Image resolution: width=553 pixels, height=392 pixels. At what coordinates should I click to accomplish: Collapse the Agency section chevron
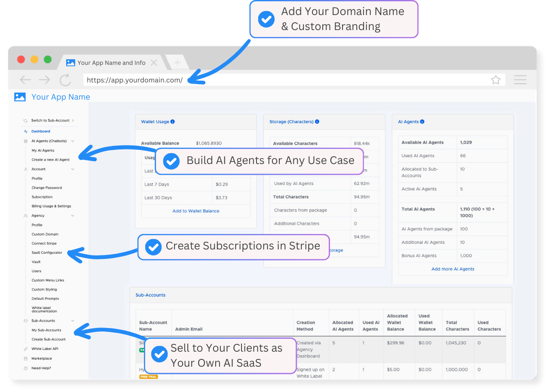73,216
